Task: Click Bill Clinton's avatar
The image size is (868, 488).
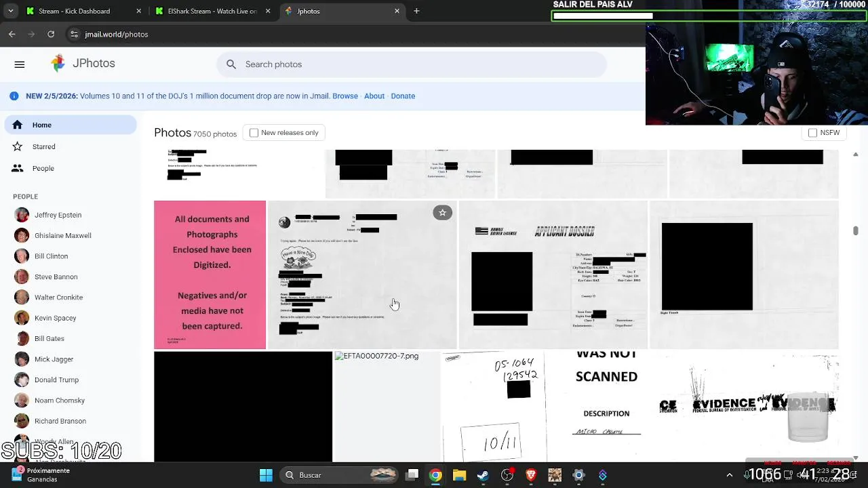Action: click(22, 256)
